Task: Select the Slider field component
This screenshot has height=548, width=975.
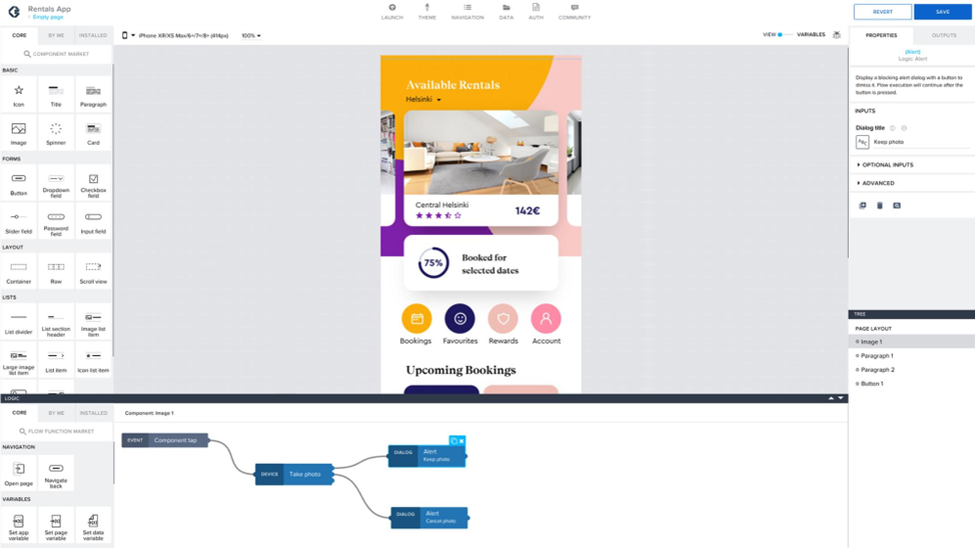Action: point(19,222)
